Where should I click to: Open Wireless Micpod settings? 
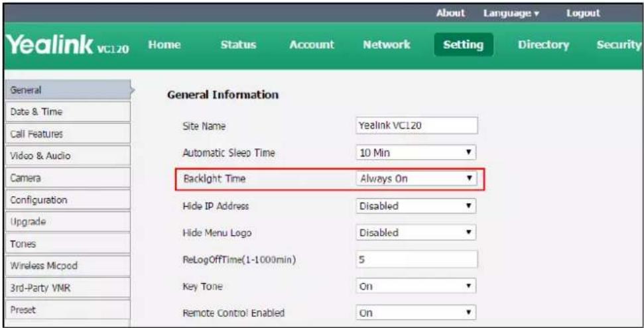tap(68, 266)
